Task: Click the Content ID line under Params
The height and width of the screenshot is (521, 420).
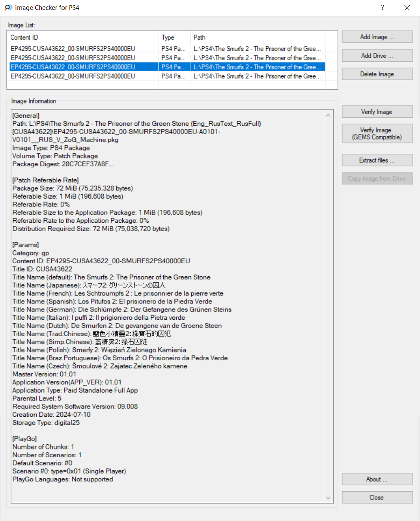Action: [x=101, y=261]
